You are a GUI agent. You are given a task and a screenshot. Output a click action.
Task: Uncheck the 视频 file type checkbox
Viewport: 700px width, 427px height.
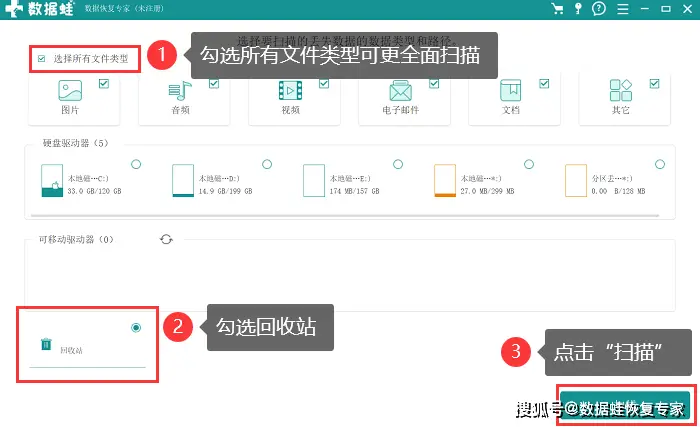(x=324, y=84)
